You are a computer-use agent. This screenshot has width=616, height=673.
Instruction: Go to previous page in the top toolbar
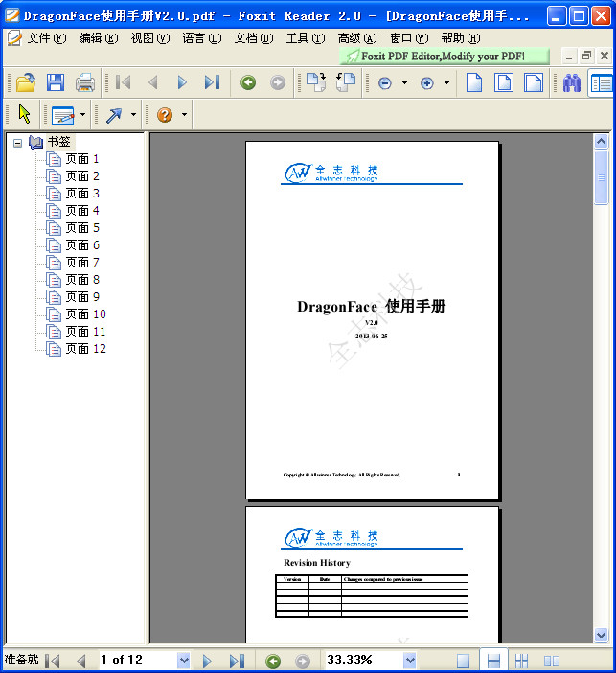(x=152, y=82)
